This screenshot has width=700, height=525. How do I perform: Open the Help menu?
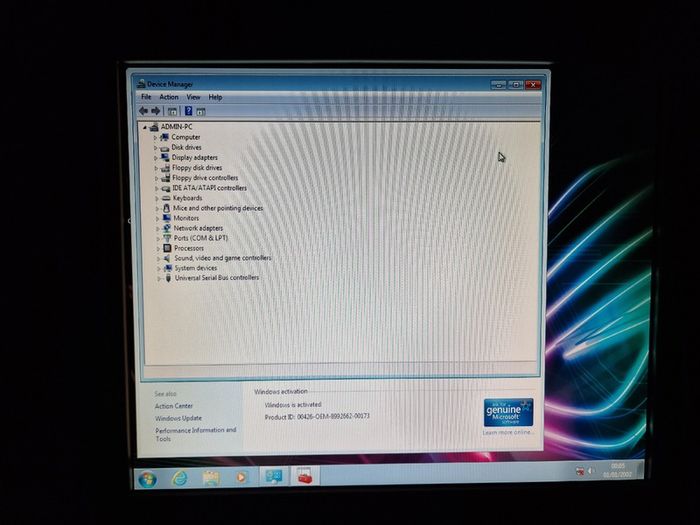215,97
